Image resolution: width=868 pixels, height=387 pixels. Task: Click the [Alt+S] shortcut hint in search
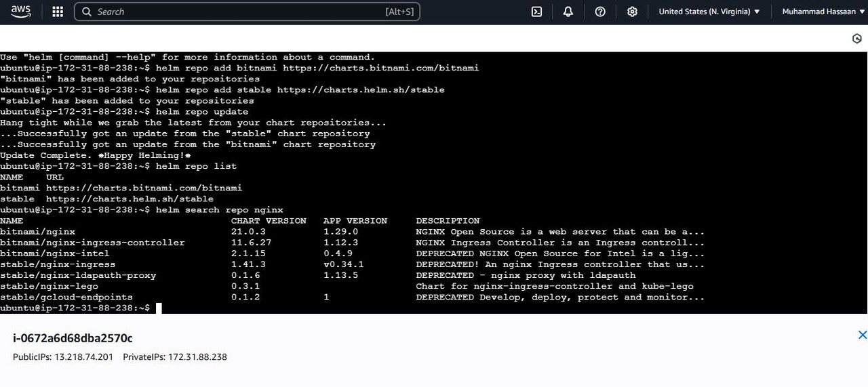coord(399,12)
